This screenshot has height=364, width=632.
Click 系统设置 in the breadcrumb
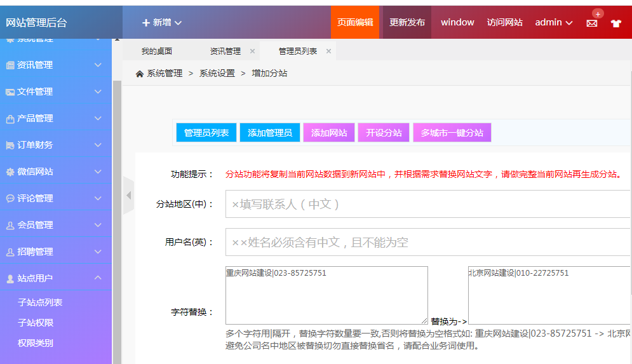(217, 73)
